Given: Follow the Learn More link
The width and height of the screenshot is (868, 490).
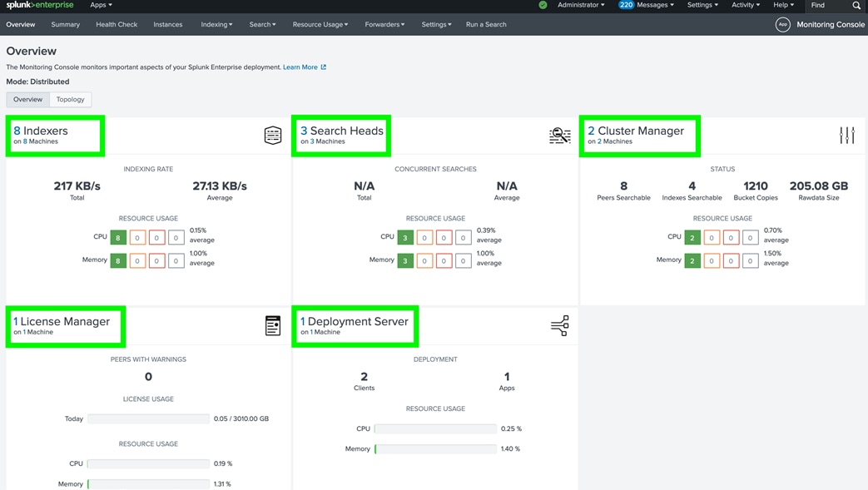Looking at the screenshot, I should [x=300, y=67].
